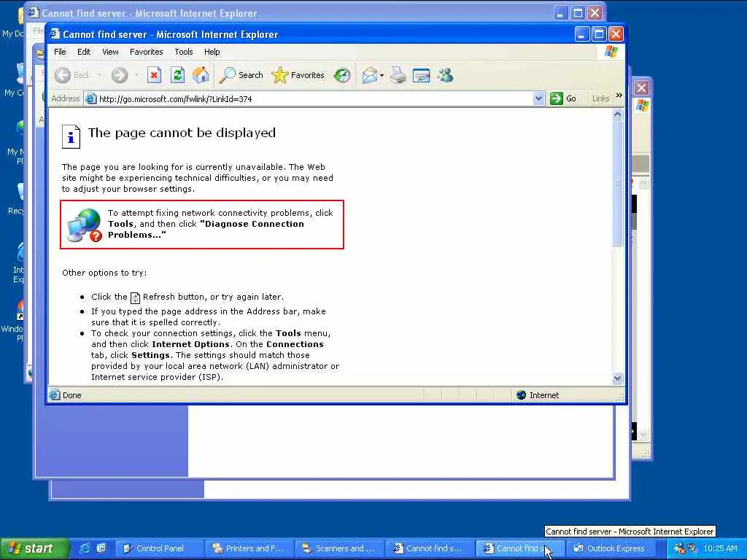This screenshot has height=560, width=747.
Task: Click the Refresh icon in page text
Action: [135, 298]
